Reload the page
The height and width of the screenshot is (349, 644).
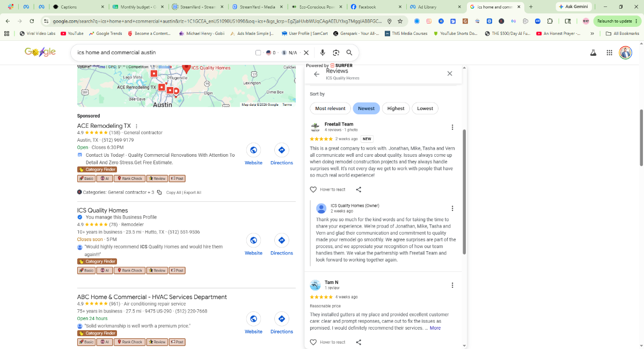click(x=32, y=21)
